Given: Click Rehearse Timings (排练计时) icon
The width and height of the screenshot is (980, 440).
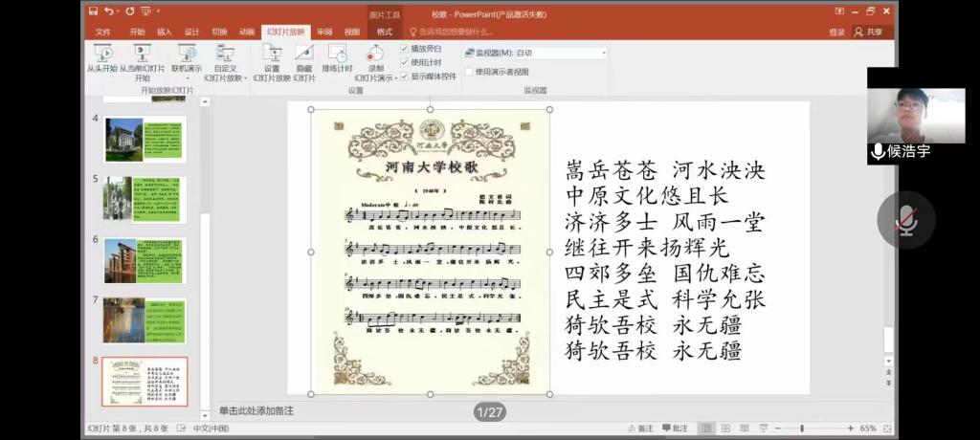Looking at the screenshot, I should 337,55.
